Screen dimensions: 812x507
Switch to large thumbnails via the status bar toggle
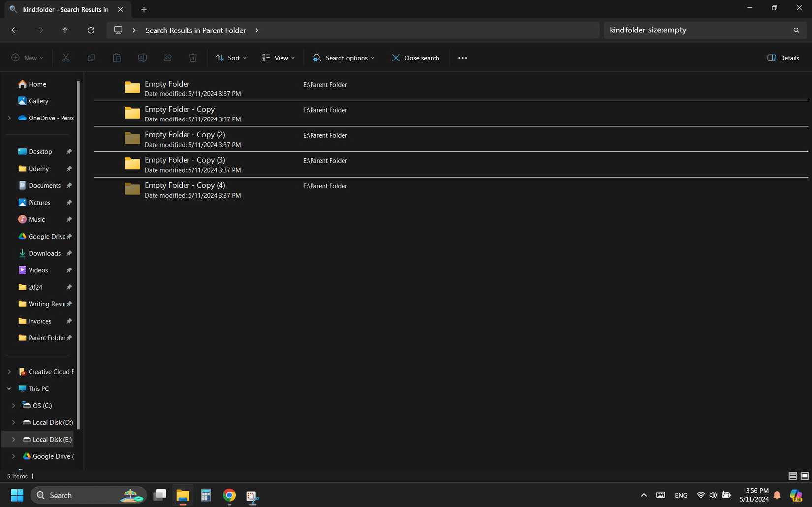pyautogui.click(x=804, y=476)
